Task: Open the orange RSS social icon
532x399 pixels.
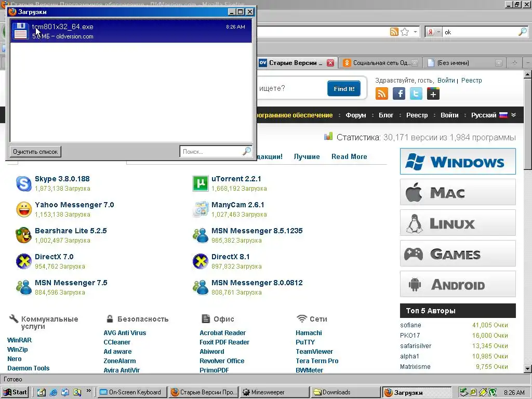Action: tap(382, 94)
